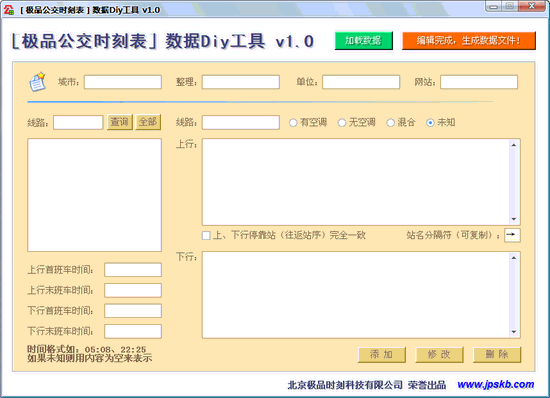Click inside the 下行 stops text area
Image resolution: width=550 pixels, height=398 pixels.
coord(356,295)
